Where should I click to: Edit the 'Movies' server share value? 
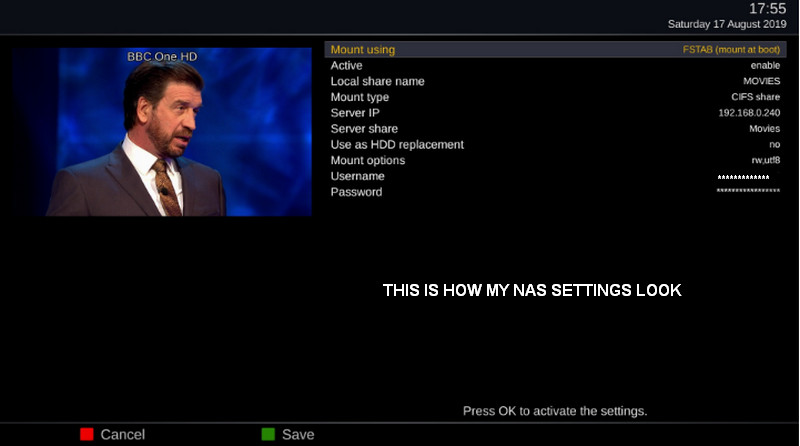pos(764,129)
